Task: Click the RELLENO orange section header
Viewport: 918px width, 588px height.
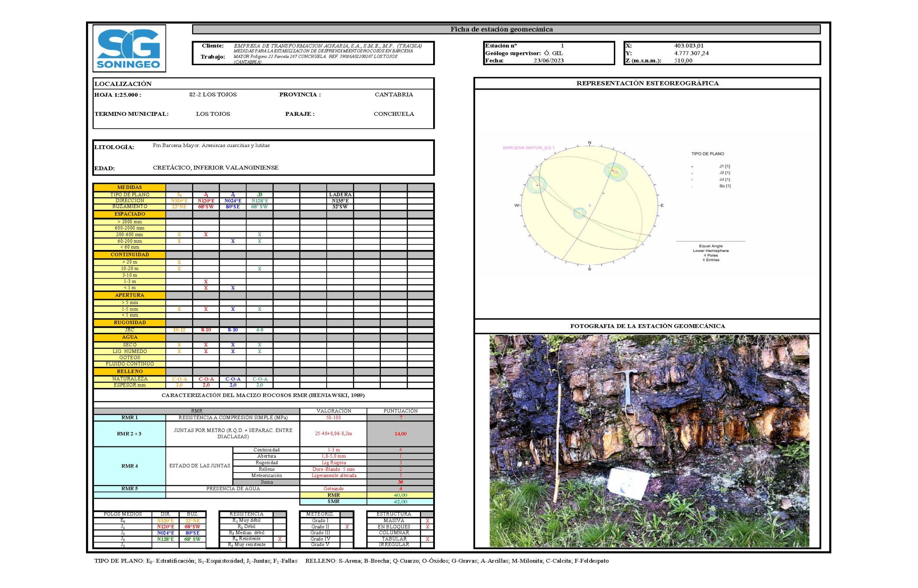Action: click(x=129, y=371)
